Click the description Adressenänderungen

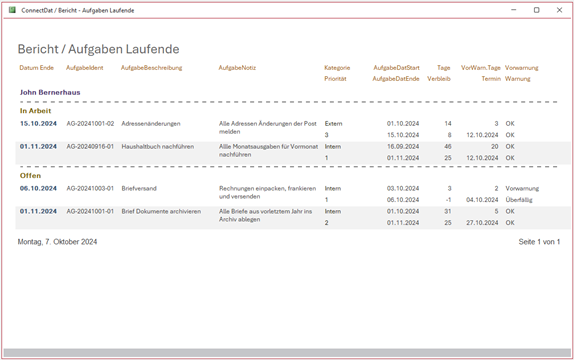pos(151,123)
